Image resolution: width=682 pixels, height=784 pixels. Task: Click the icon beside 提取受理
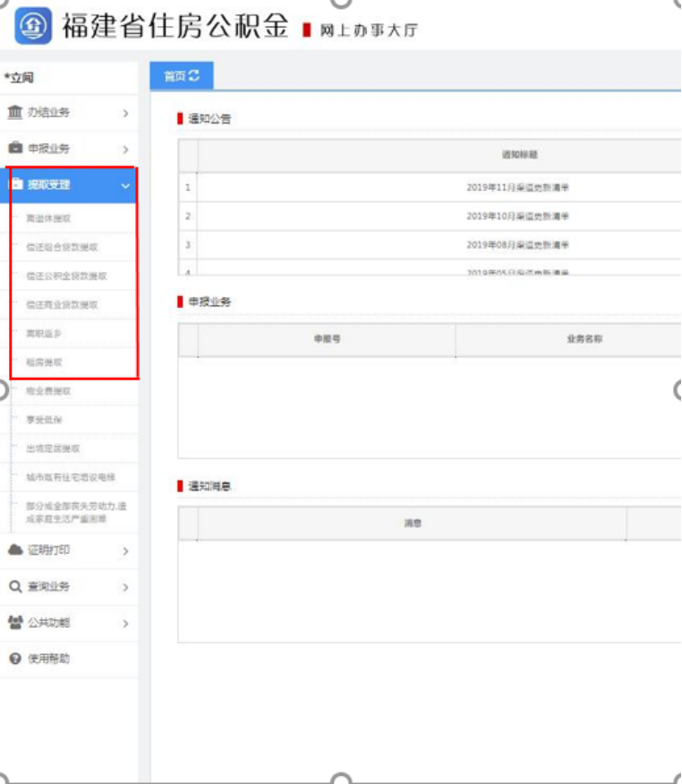pos(16,185)
